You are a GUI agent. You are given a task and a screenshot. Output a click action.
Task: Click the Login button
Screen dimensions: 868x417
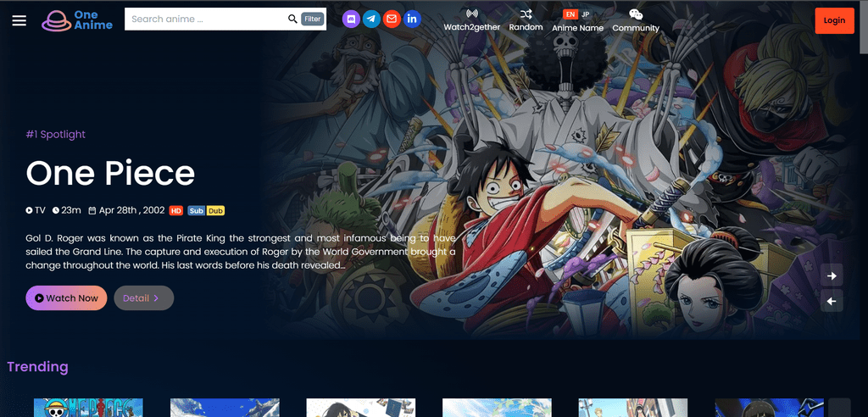click(834, 20)
